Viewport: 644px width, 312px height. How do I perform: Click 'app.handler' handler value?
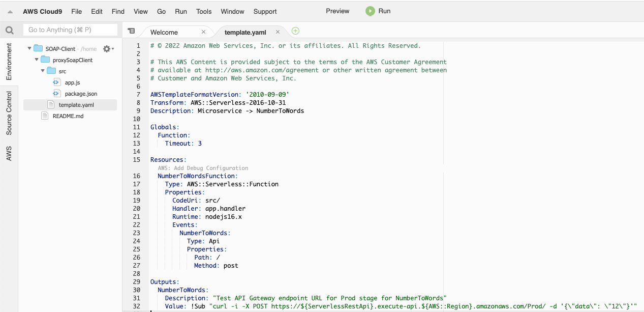click(225, 209)
